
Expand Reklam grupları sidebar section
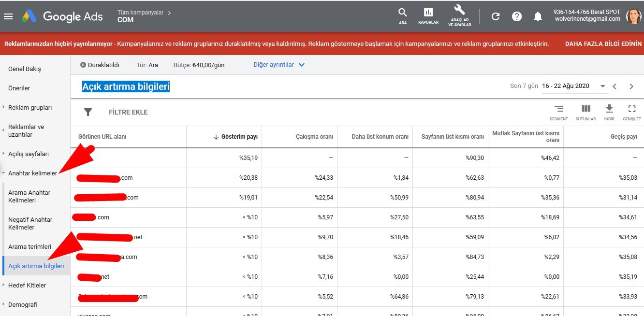click(30, 107)
